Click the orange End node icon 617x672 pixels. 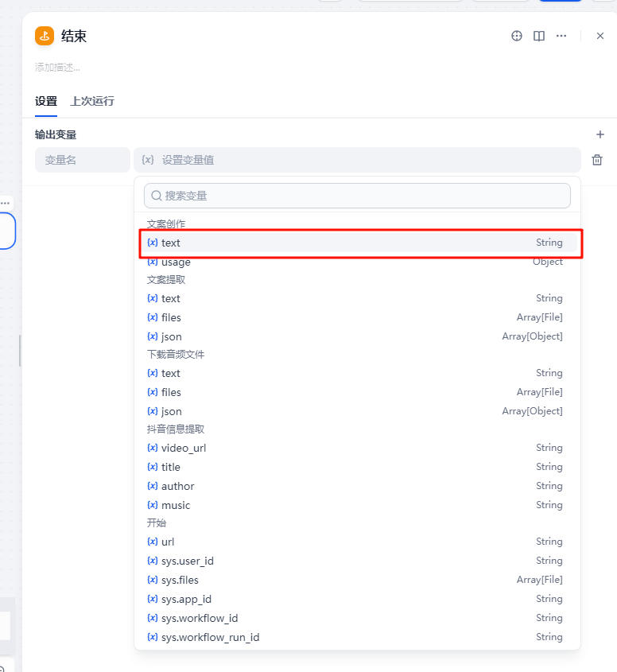(x=45, y=36)
